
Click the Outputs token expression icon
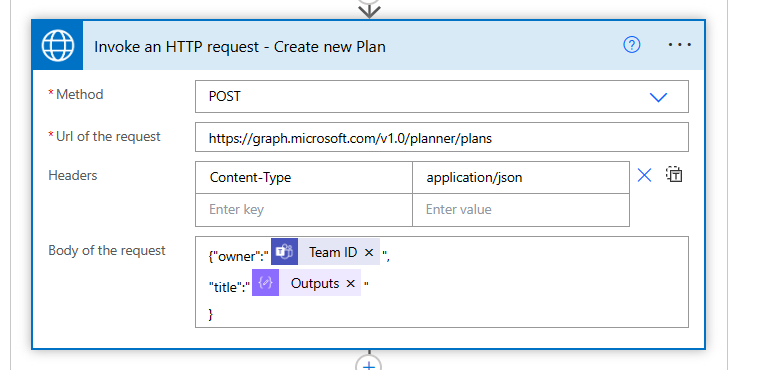pos(265,282)
